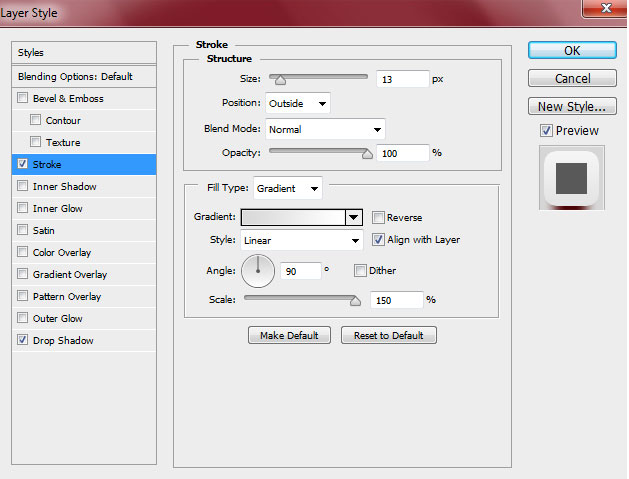
Task: Open the Fill Type dropdown
Action: pyautogui.click(x=288, y=188)
